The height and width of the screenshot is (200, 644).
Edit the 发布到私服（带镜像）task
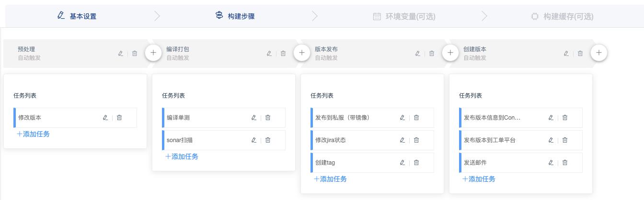point(402,118)
